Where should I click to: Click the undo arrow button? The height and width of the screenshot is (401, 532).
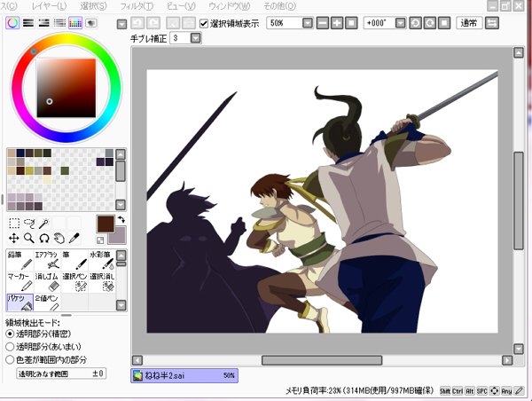[x=137, y=23]
